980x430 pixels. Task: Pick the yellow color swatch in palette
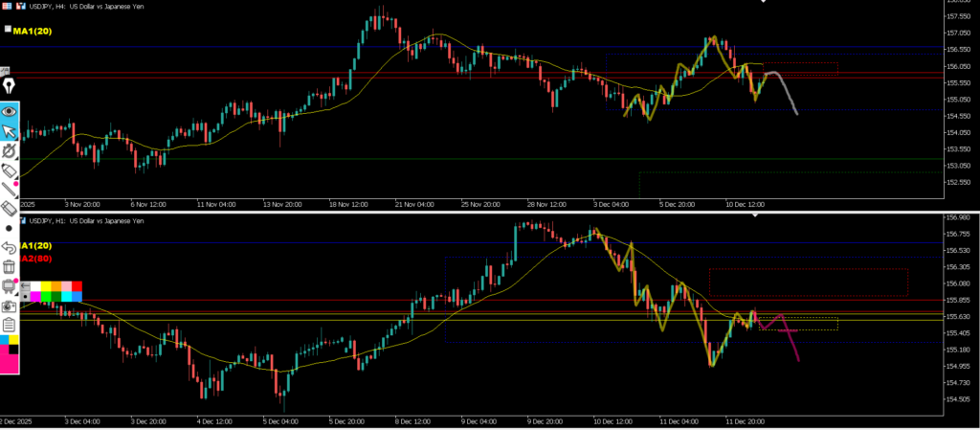46,286
